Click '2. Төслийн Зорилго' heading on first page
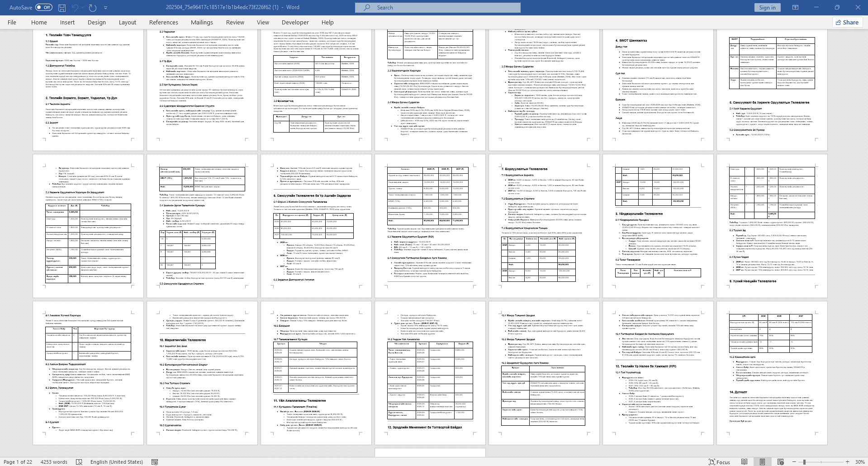The width and height of the screenshot is (868, 466). point(81,98)
